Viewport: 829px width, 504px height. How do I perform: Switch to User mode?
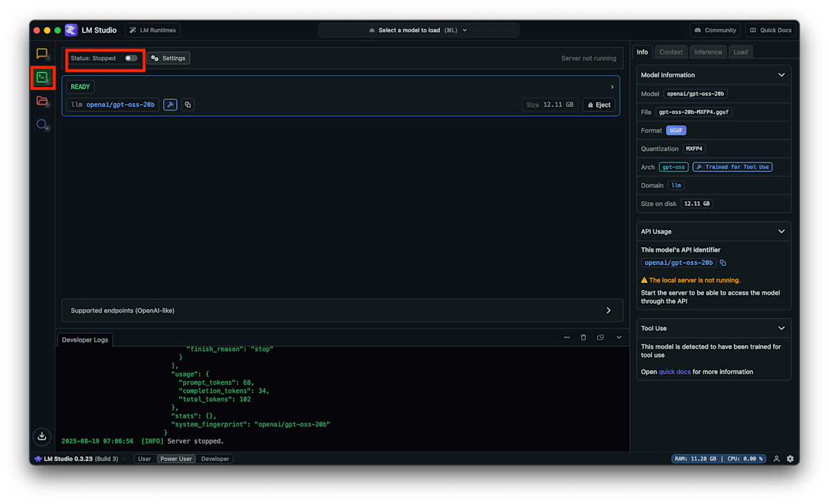coord(144,458)
